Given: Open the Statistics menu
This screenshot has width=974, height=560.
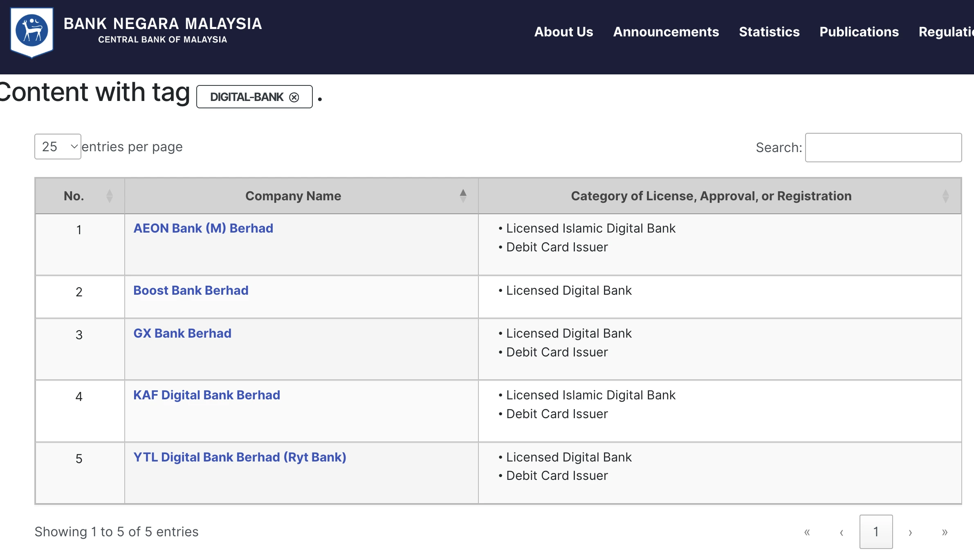Looking at the screenshot, I should [x=769, y=32].
